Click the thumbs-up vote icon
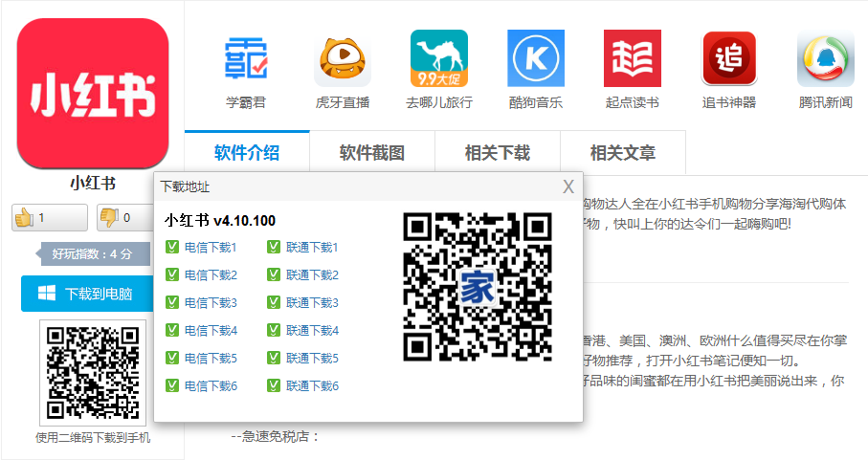 point(24,218)
